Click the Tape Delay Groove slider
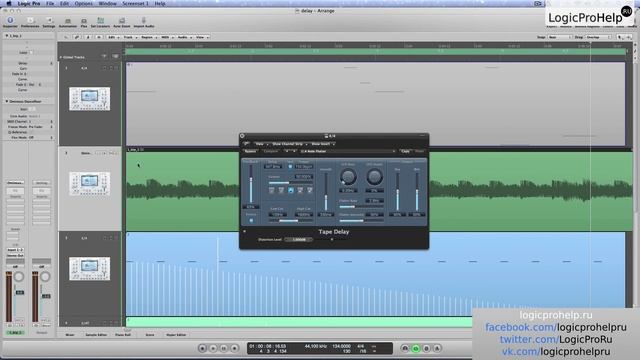Viewport: 640px width, 360px height. click(x=290, y=182)
